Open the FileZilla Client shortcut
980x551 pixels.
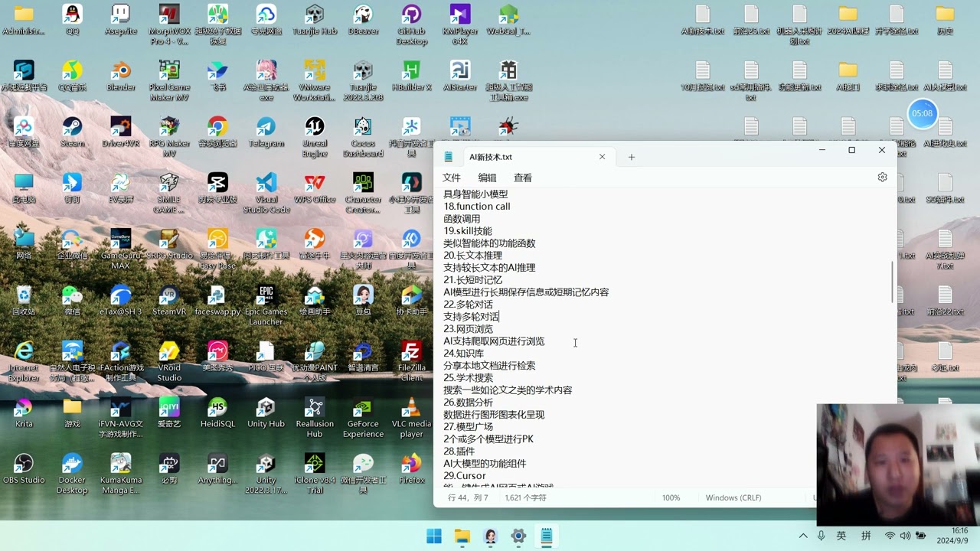(412, 360)
